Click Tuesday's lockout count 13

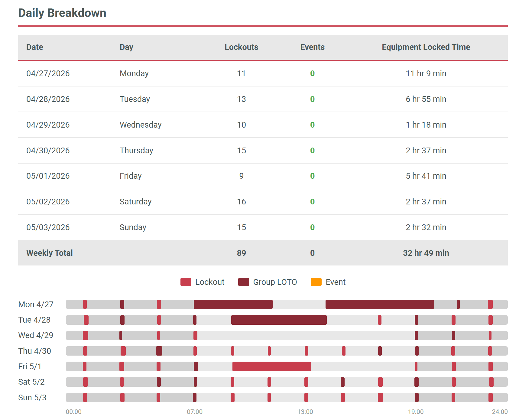[x=241, y=99]
